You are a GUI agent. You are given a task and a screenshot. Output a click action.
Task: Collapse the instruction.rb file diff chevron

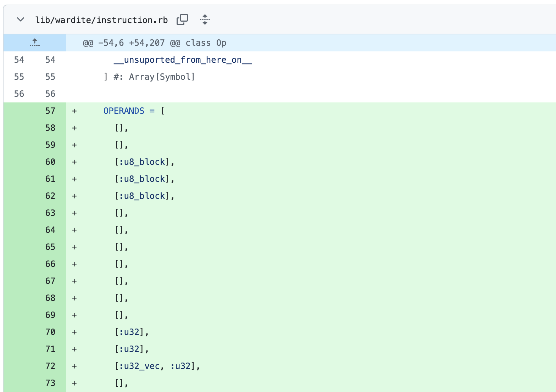point(21,20)
